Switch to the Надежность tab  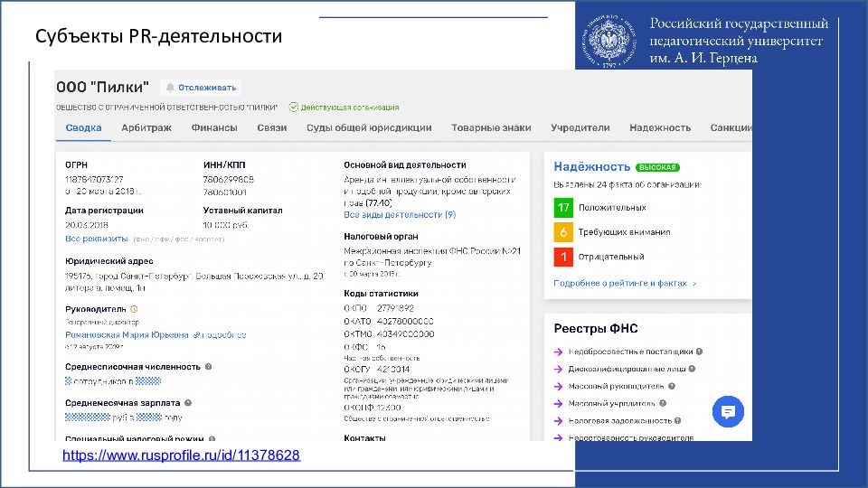(660, 127)
